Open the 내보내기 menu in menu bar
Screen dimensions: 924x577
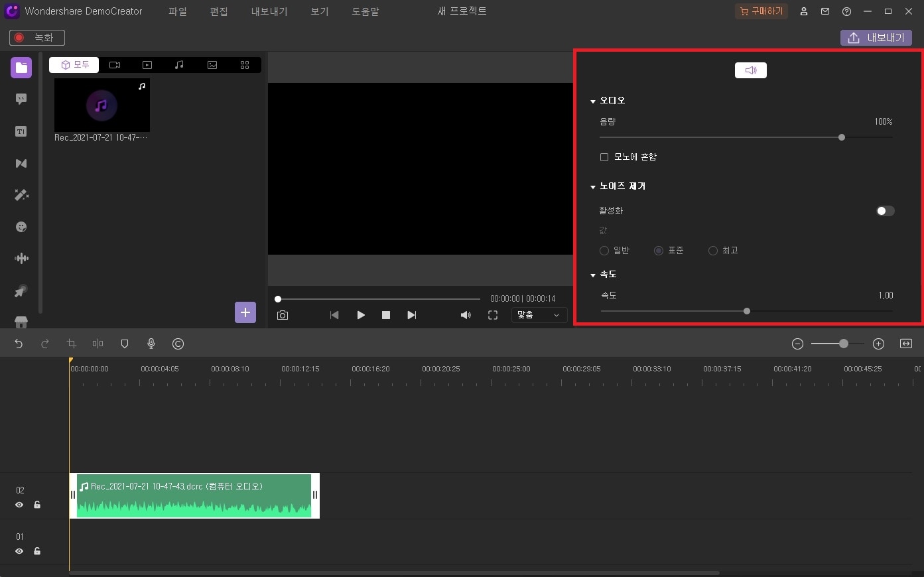[269, 11]
